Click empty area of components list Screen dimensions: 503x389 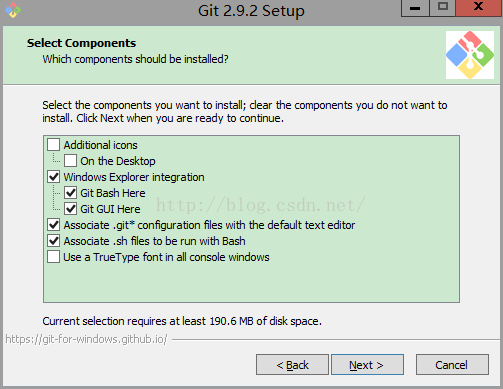[251, 282]
